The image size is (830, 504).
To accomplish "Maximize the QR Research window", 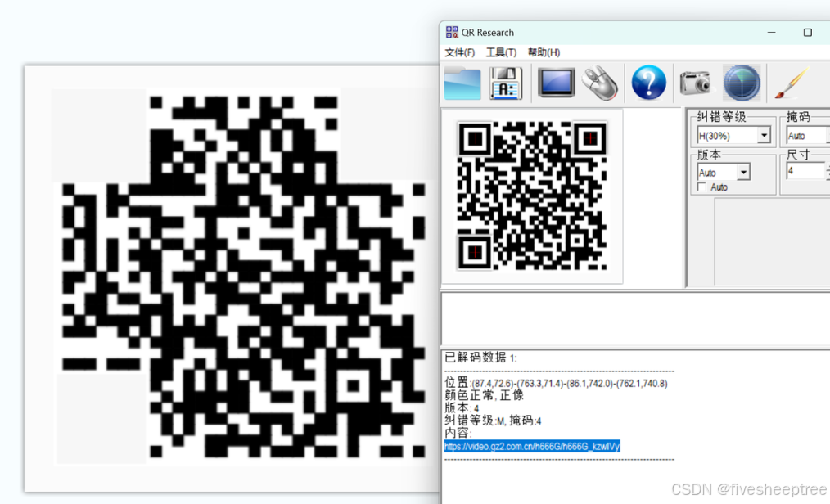I will [x=808, y=32].
